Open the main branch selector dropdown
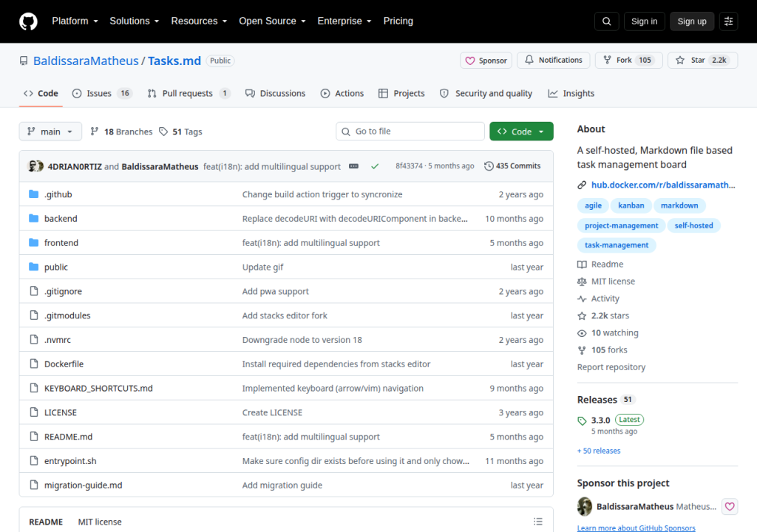The height and width of the screenshot is (532, 757). pyautogui.click(x=50, y=132)
